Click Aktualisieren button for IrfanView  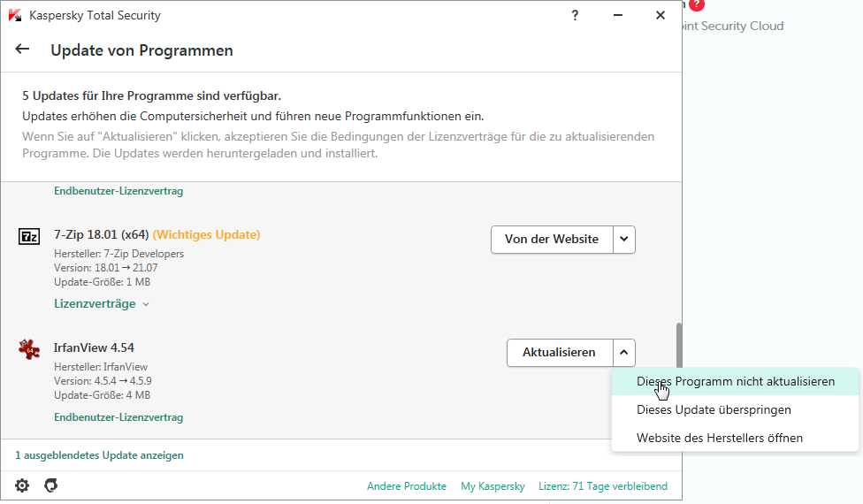[560, 353]
